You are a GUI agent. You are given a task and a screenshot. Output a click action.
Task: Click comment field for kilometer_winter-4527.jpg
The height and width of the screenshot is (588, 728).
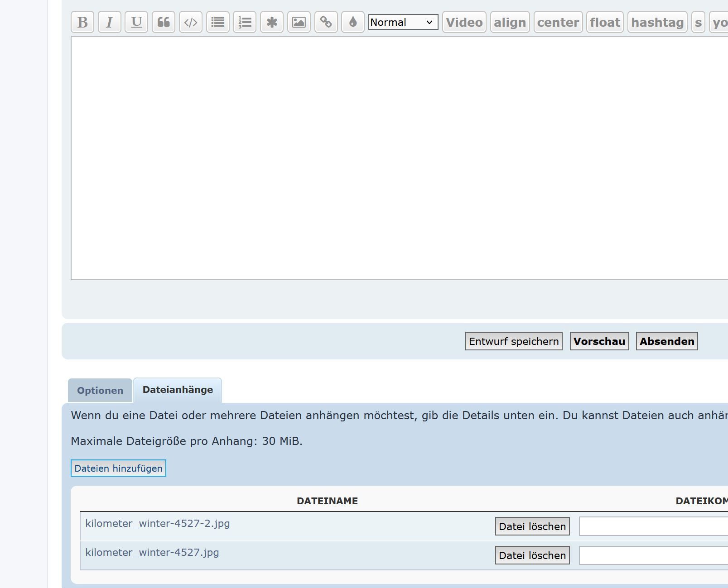coord(653,555)
